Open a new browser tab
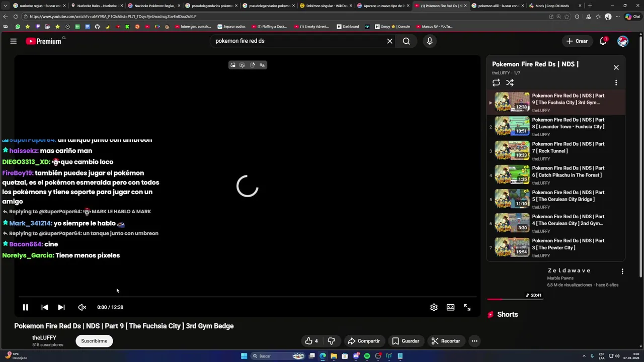 tap(590, 6)
